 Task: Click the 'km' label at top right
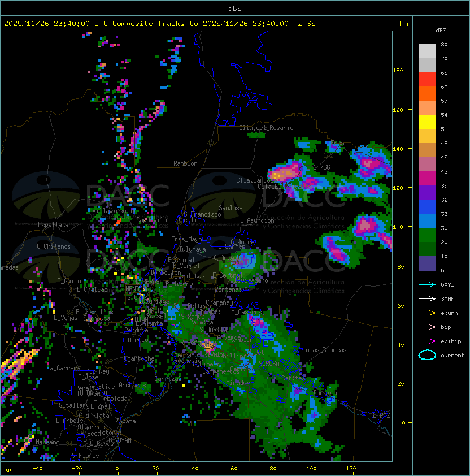(x=403, y=24)
